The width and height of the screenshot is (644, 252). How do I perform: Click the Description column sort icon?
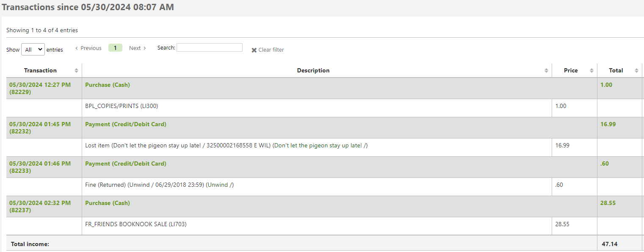pos(546,71)
